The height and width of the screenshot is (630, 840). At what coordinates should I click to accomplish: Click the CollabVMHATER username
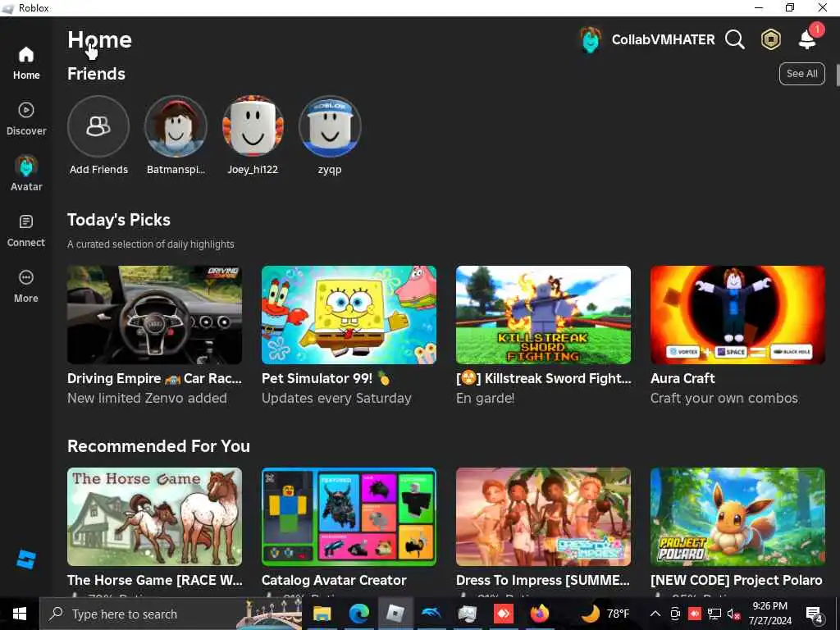pos(663,39)
